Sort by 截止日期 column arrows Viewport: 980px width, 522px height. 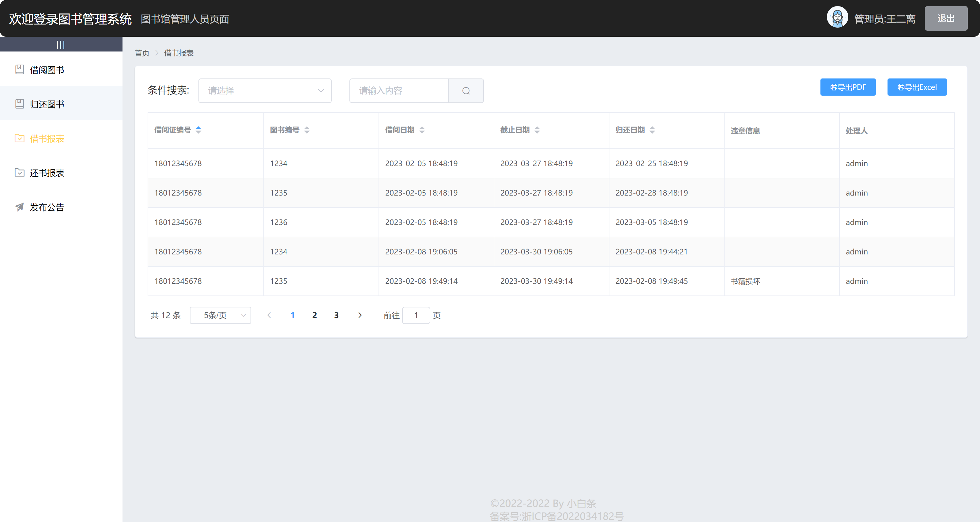[x=537, y=130]
